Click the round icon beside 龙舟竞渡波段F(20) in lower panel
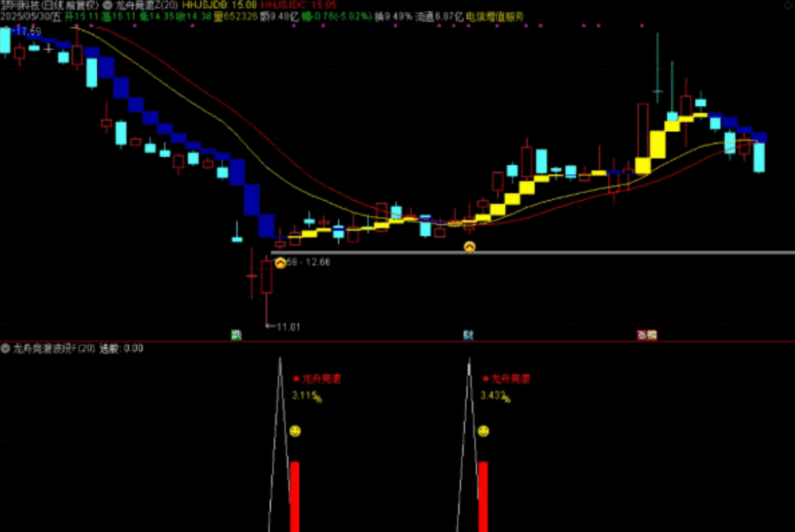 (6, 349)
